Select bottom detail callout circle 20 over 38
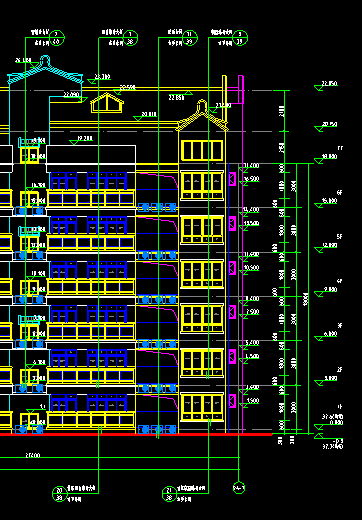 click(59, 494)
